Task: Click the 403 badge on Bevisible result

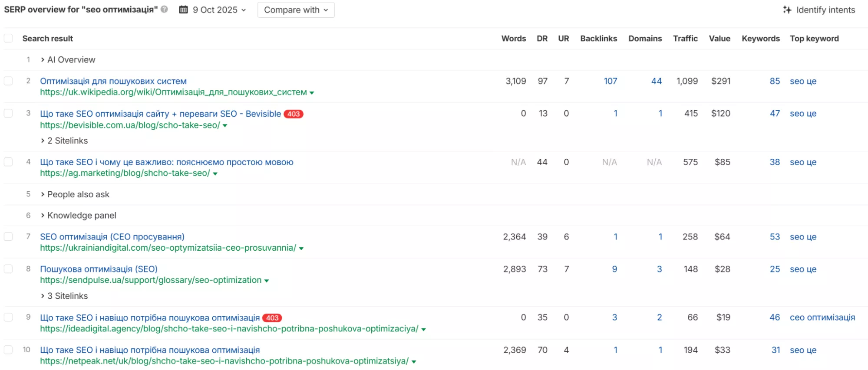Action: coord(294,114)
